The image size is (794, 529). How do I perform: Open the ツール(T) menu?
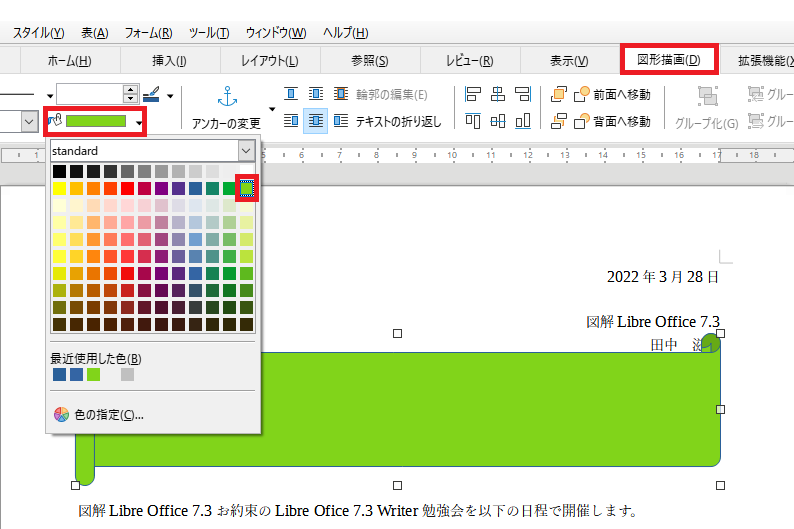point(209,33)
